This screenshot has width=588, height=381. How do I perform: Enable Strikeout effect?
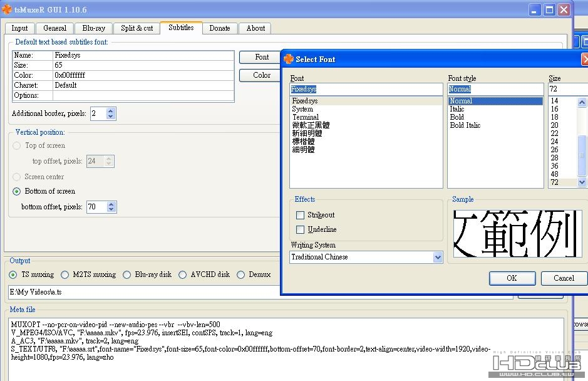pos(316,215)
